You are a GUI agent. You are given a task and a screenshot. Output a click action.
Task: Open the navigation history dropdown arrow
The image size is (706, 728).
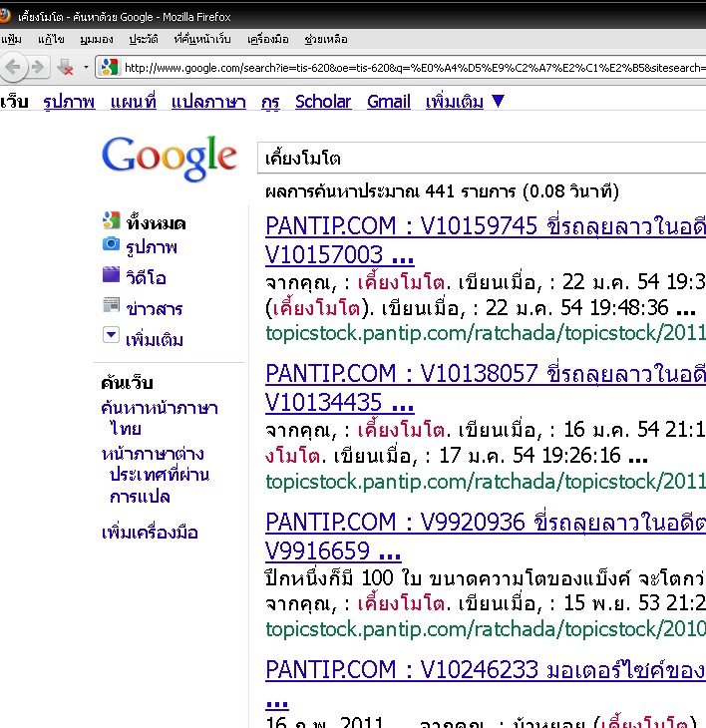pos(86,68)
